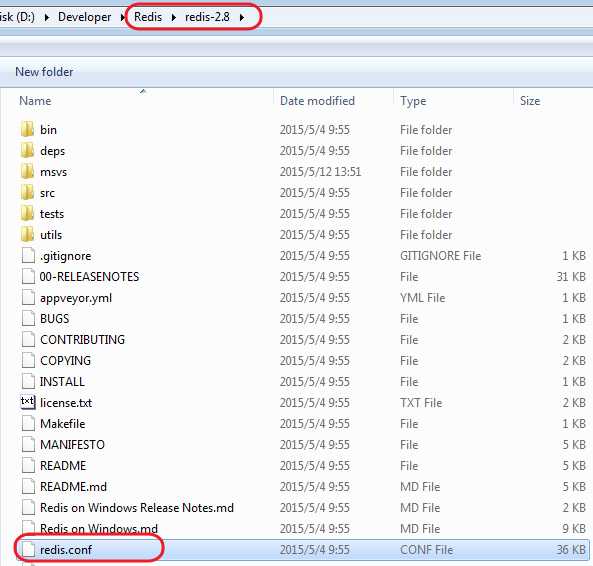Click the CONTRIBUTING file name
The height and width of the screenshot is (566, 593).
82,340
